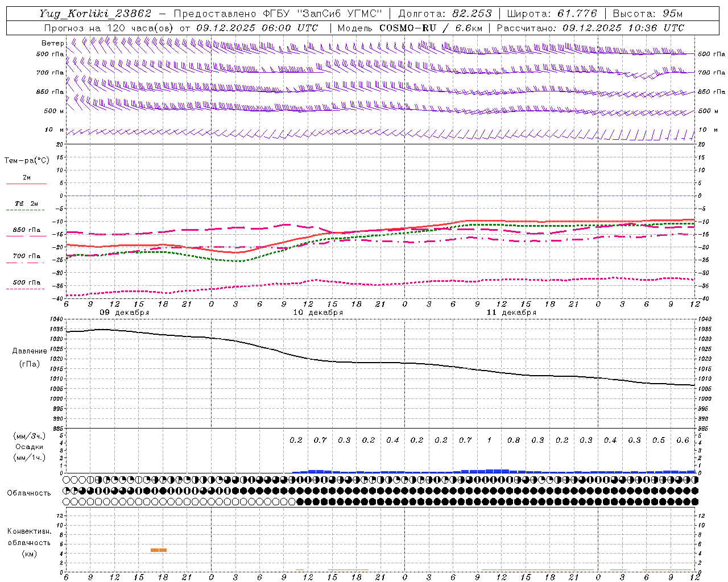Click the Прогноз на 120 часа(ов) text

point(109,28)
